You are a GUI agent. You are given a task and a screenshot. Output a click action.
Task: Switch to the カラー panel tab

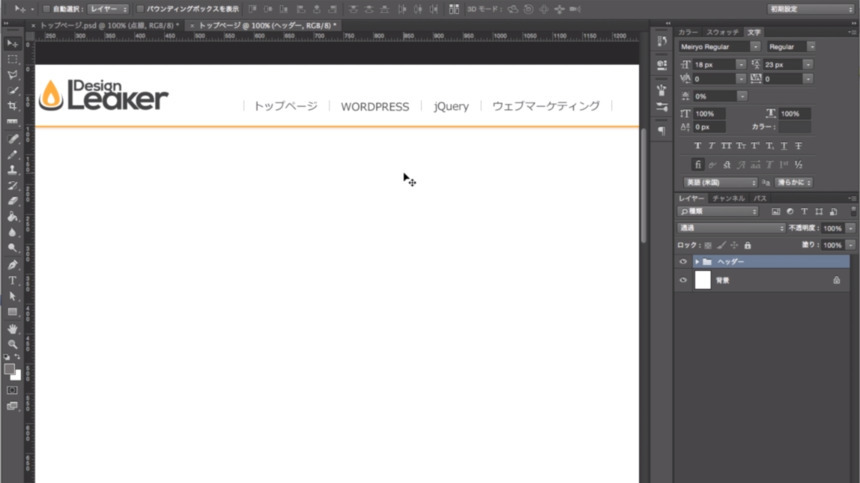point(688,32)
